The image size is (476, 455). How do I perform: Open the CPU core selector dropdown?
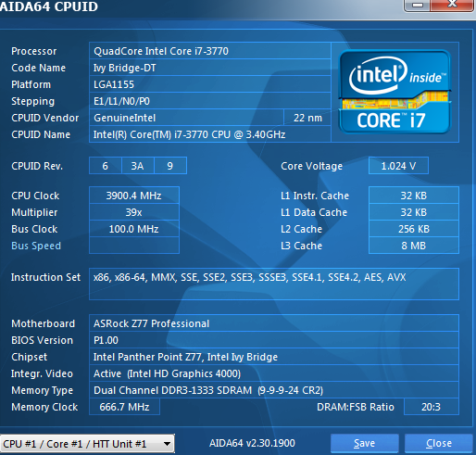click(87, 444)
